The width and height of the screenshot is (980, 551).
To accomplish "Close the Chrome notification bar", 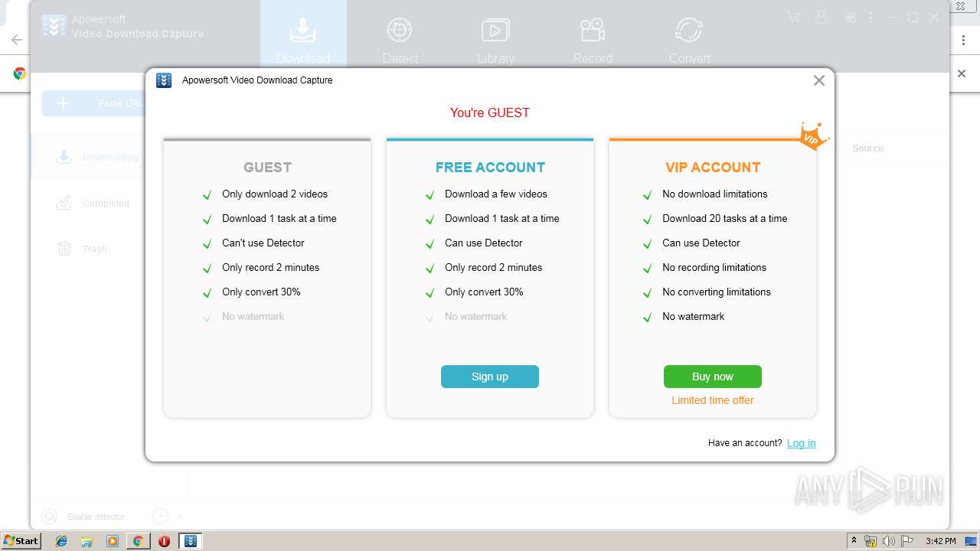I will click(962, 73).
